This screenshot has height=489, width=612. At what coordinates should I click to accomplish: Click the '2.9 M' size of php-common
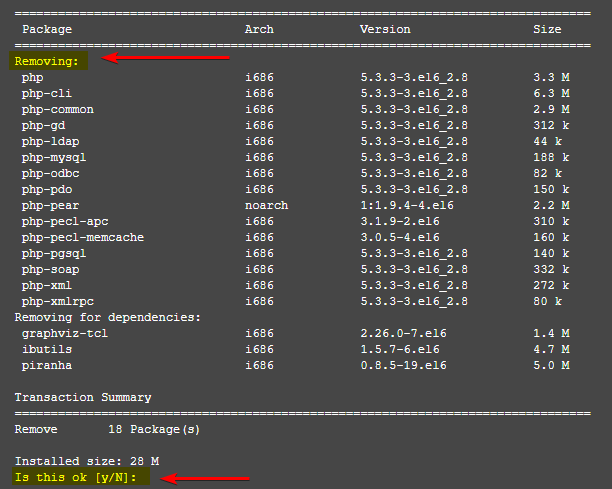click(551, 109)
